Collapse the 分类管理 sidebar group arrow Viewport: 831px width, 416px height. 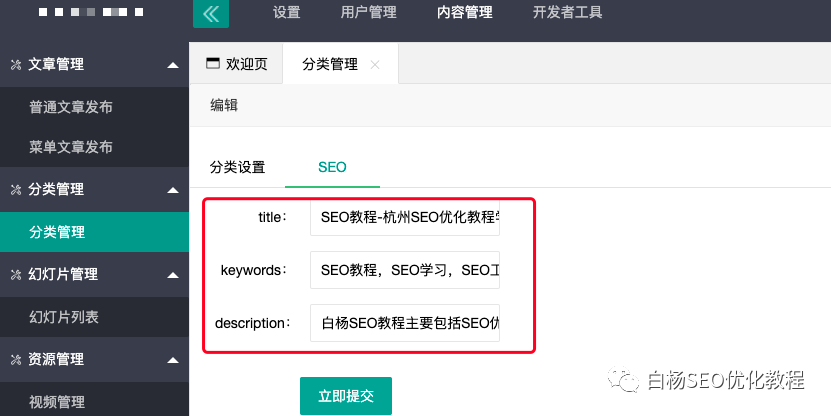pos(172,190)
